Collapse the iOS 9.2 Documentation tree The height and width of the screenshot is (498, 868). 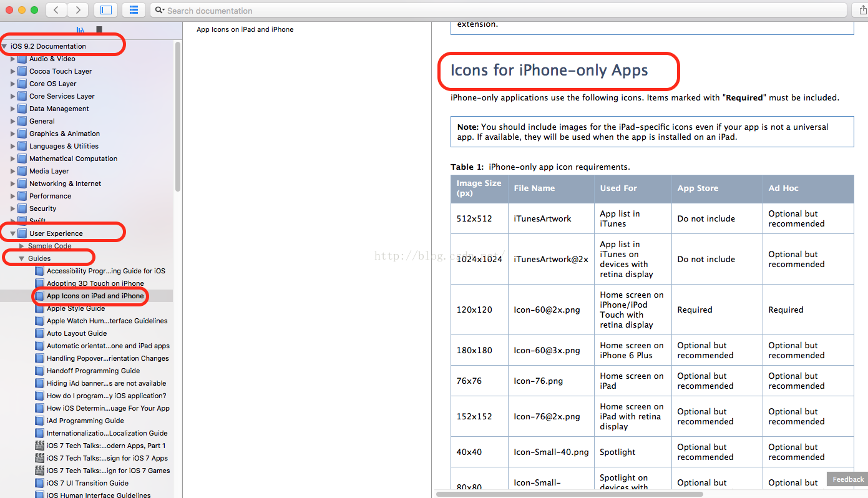click(x=5, y=46)
